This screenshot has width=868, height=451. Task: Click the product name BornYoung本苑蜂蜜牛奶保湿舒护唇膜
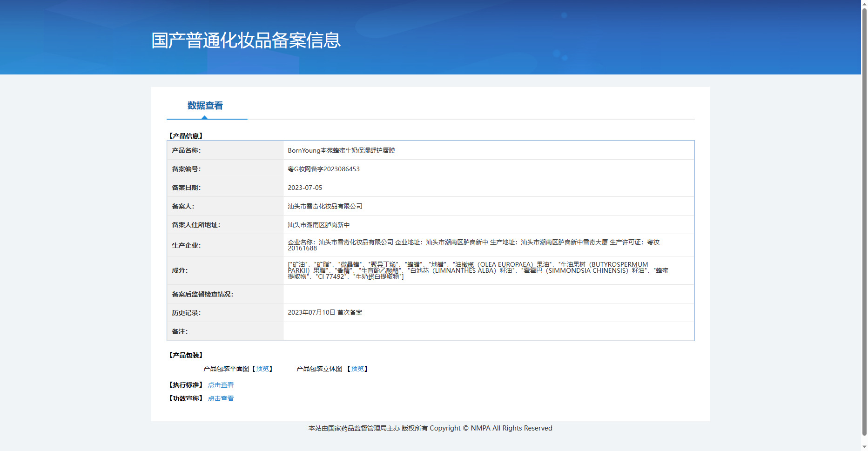click(341, 150)
